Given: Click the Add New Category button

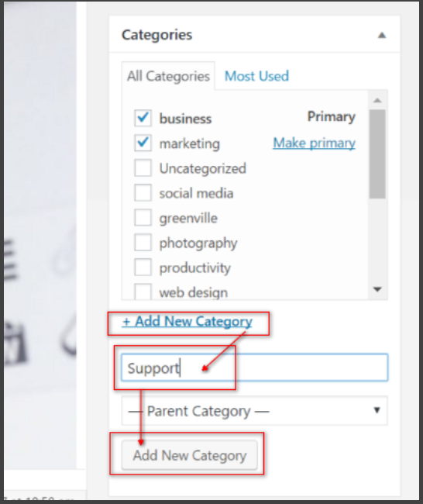Looking at the screenshot, I should tap(190, 455).
